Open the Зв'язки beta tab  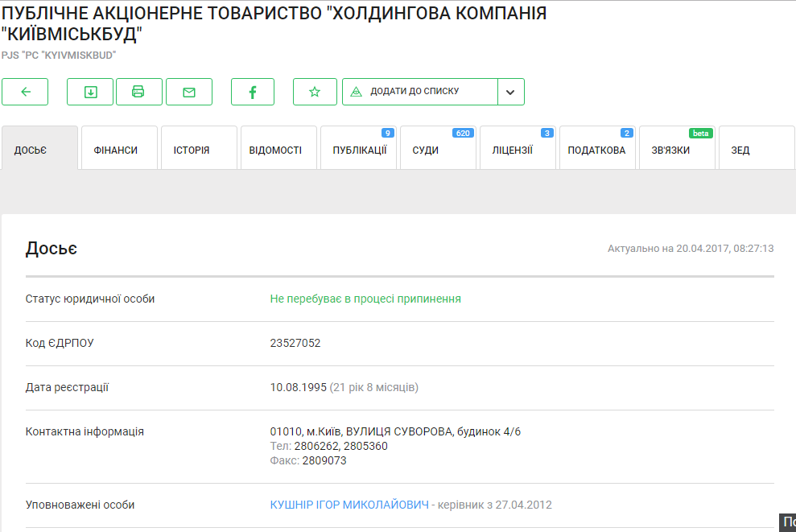[676, 149]
